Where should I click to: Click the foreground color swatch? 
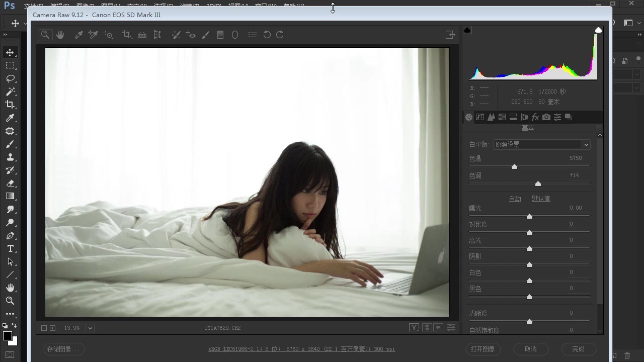pyautogui.click(x=7, y=336)
